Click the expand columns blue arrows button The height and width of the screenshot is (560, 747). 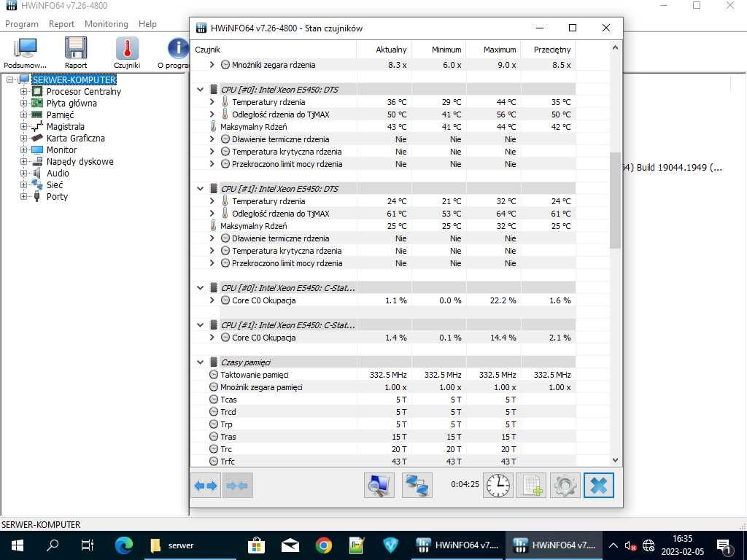205,485
